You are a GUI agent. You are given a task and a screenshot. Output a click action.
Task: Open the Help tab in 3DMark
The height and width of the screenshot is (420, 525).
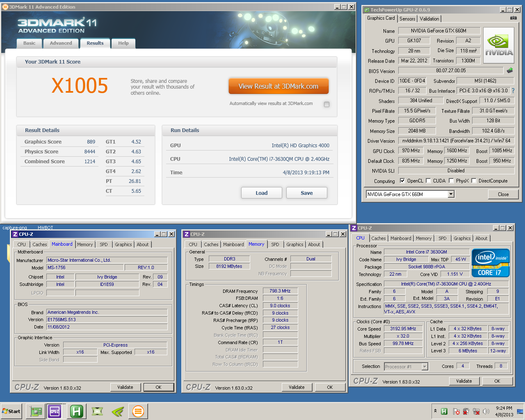[123, 43]
